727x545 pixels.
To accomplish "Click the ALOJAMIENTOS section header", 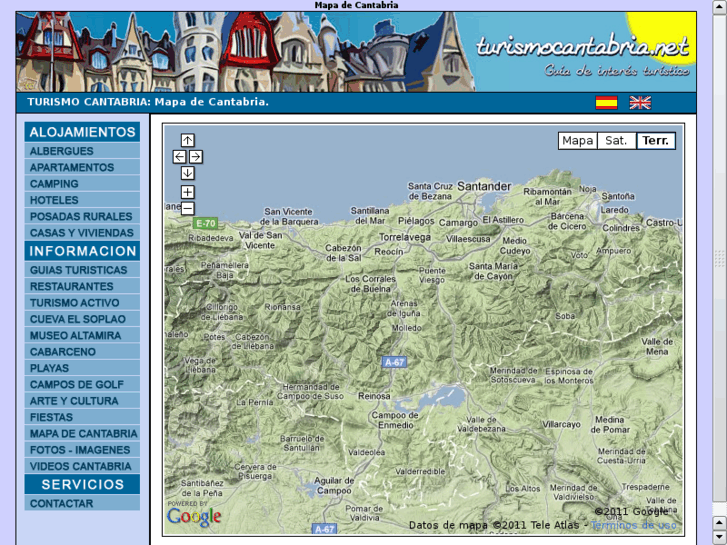I will [82, 132].
